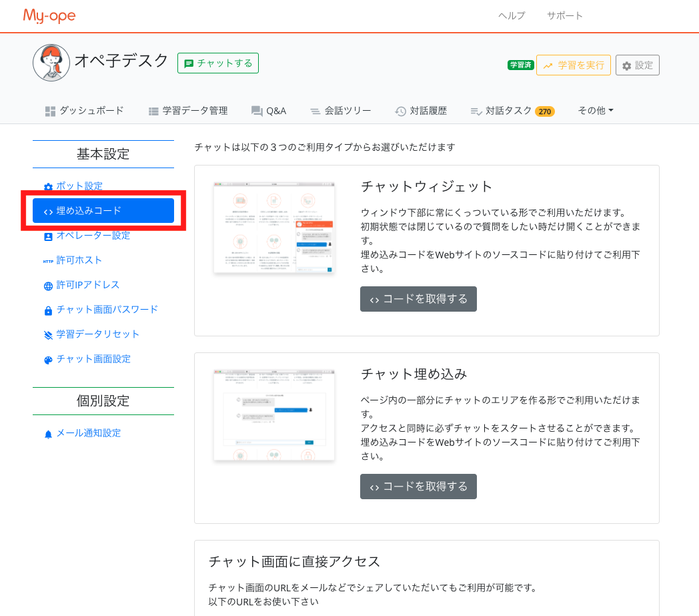Click the 許可ホスト HTTP icon
699x616 pixels.
click(48, 261)
